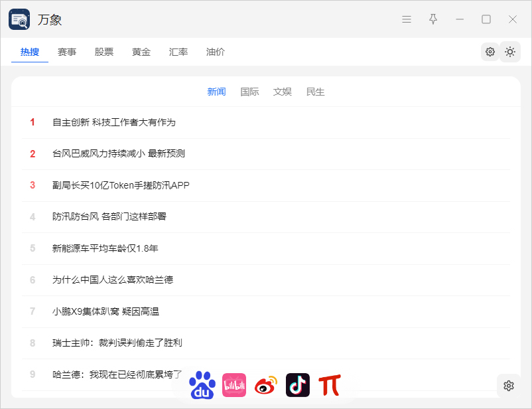Open the Baidu source icon

[202, 385]
